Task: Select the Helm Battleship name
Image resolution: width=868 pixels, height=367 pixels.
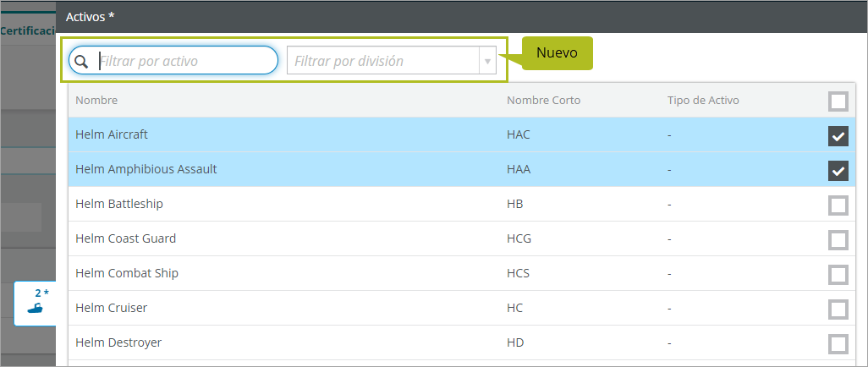Action: (x=119, y=204)
